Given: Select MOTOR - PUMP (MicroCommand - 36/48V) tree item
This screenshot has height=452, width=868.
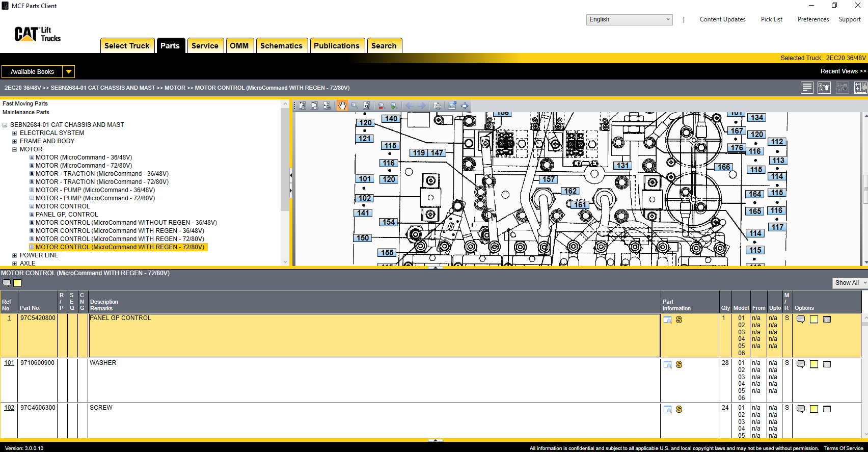Looking at the screenshot, I should (x=95, y=190).
